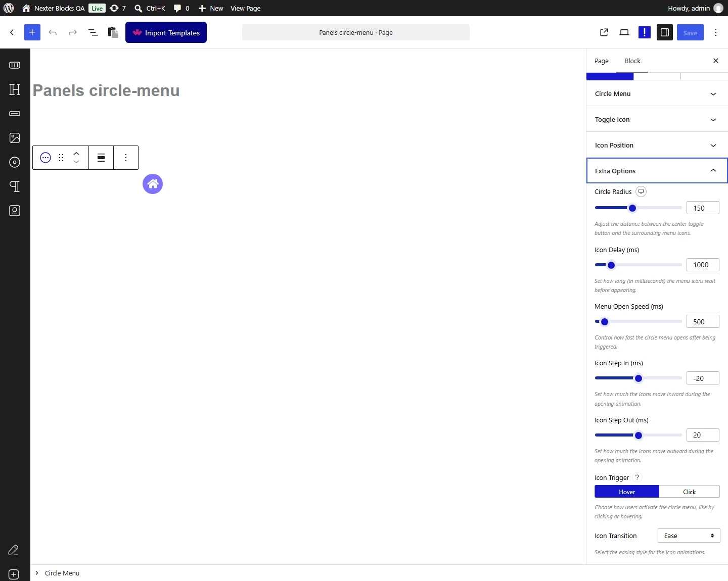This screenshot has height=581, width=728.
Task: Click the clipboard paste icon in toolbar
Action: [113, 32]
